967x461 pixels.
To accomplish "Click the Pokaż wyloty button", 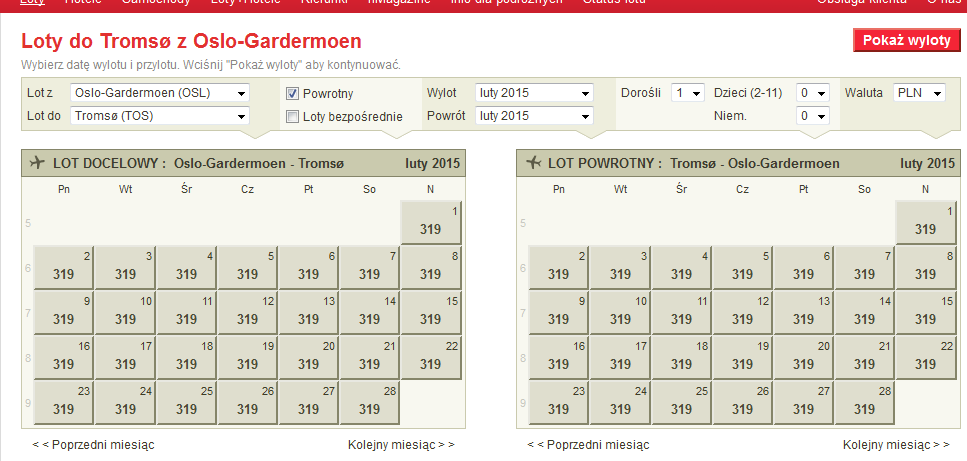I will [x=907, y=40].
